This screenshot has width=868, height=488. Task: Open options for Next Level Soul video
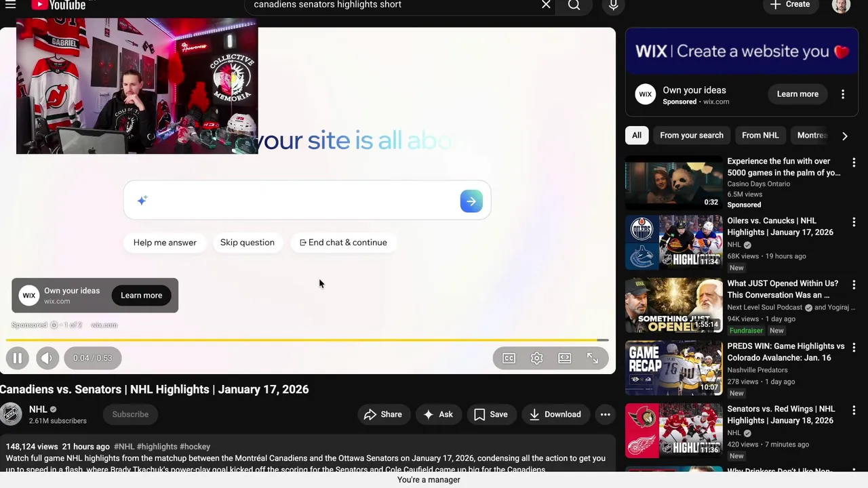pos(854,285)
